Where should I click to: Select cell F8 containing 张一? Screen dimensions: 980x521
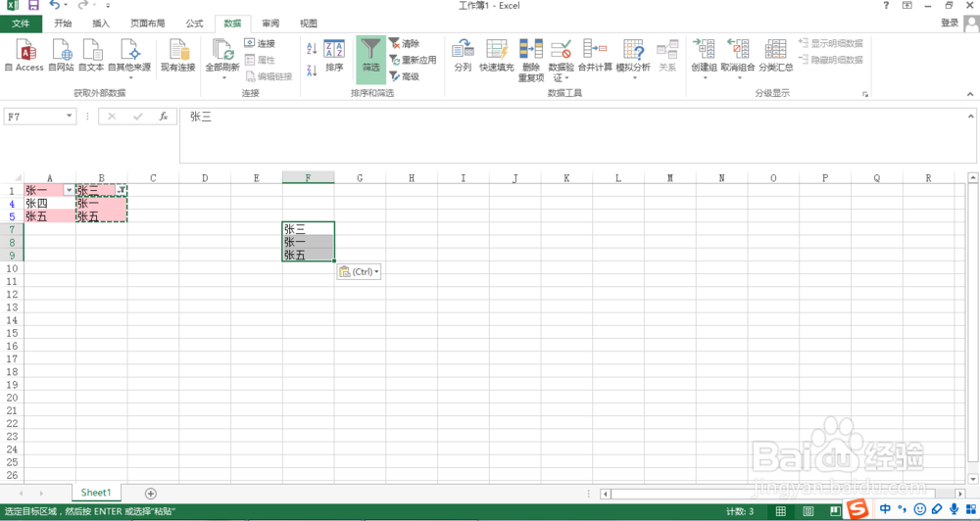tap(308, 242)
